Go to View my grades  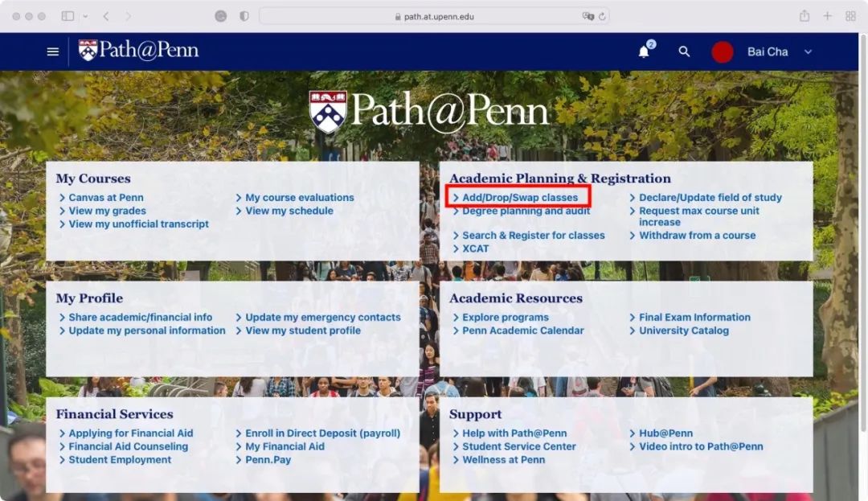click(x=108, y=211)
